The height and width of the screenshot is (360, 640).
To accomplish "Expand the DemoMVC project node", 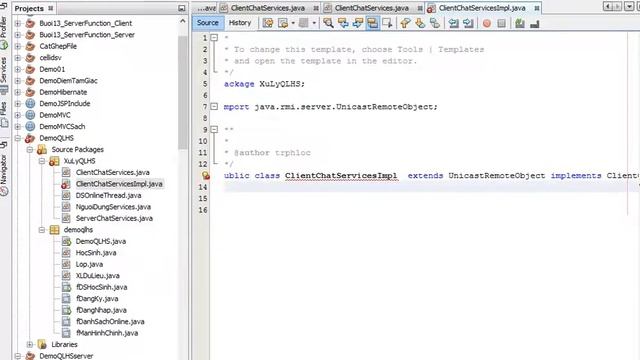I will [18, 115].
